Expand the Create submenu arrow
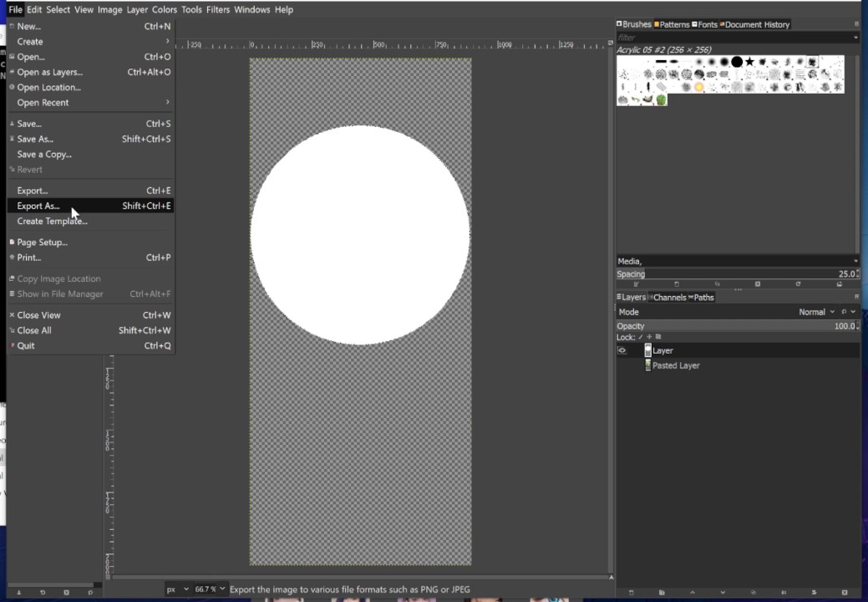Viewport: 868px width, 602px height. (167, 42)
